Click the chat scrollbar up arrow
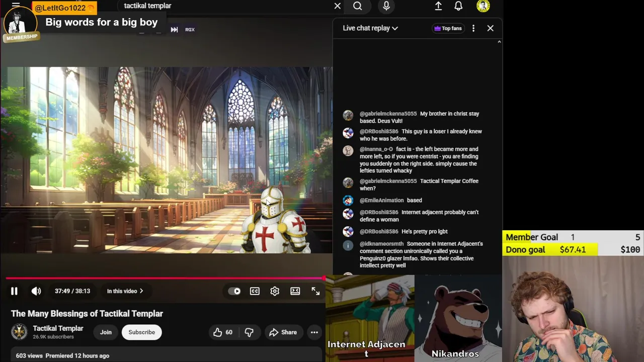Image resolution: width=644 pixels, height=362 pixels. [499, 42]
